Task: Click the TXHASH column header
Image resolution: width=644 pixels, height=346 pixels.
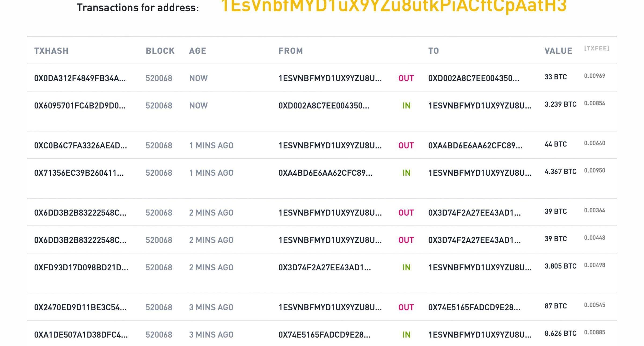Action: [51, 51]
